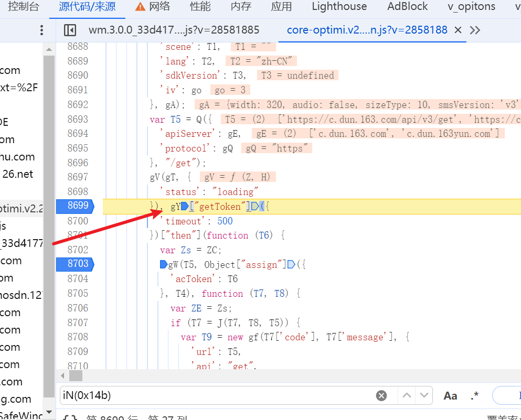Click the inline value T2 = "zh-CN"
Image resolution: width=521 pixels, height=420 pixels.
(261, 61)
